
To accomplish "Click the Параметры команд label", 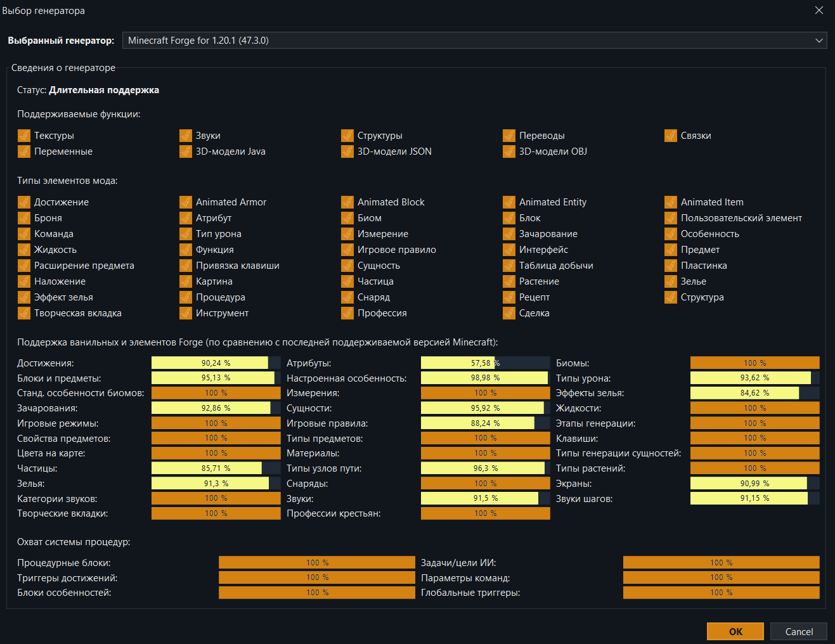I will pos(465,578).
